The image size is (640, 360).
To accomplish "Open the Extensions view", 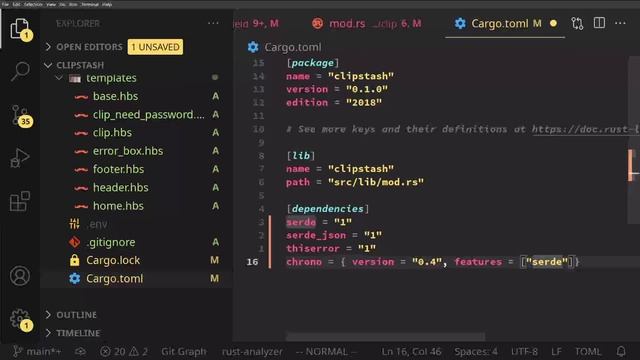I will tap(20, 201).
